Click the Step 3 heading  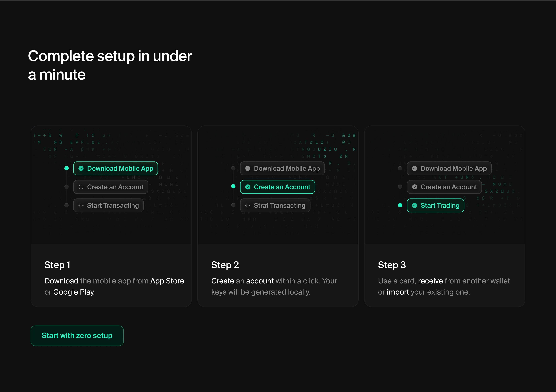point(392,265)
